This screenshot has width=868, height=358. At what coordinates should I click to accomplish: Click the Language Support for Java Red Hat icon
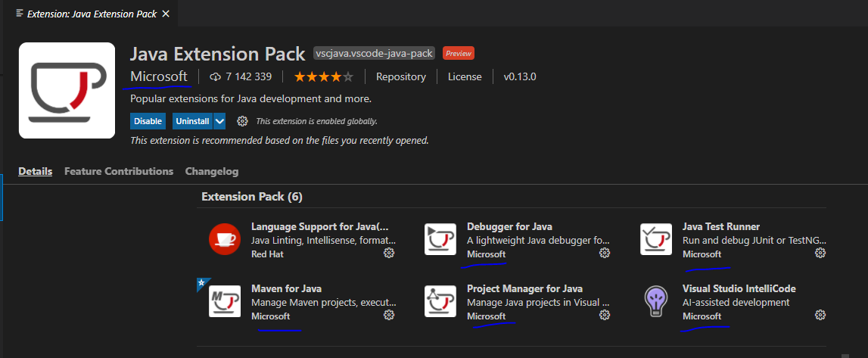pos(225,239)
